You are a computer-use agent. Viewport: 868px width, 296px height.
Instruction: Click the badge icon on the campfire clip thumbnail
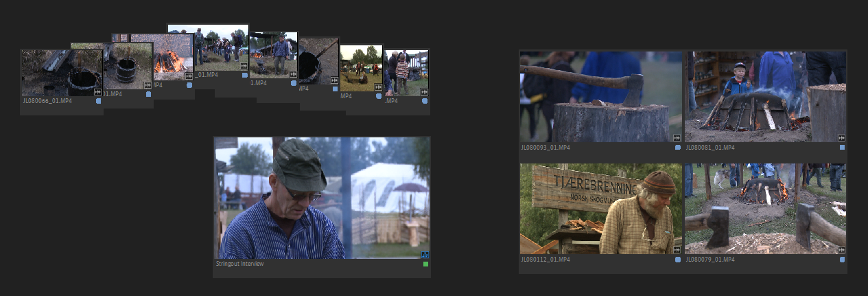pyautogui.click(x=188, y=77)
